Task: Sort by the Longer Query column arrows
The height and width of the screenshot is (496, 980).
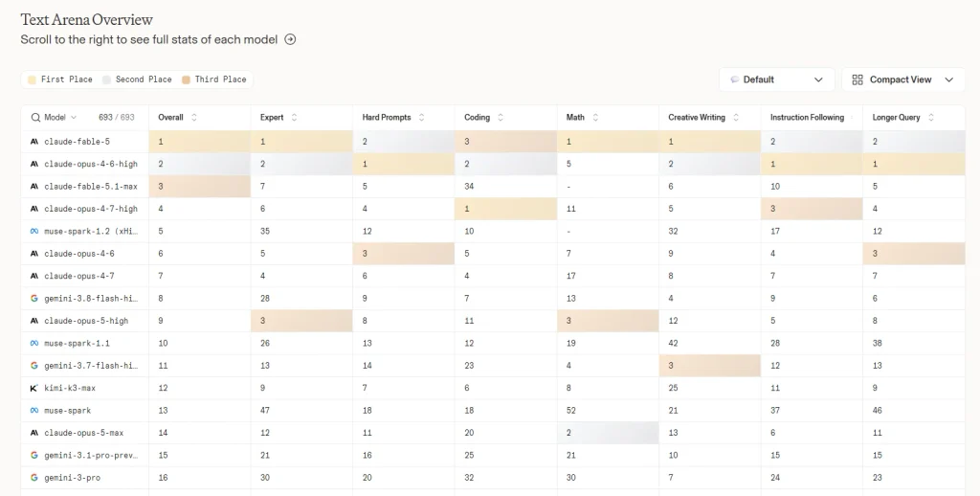Action: (930, 118)
